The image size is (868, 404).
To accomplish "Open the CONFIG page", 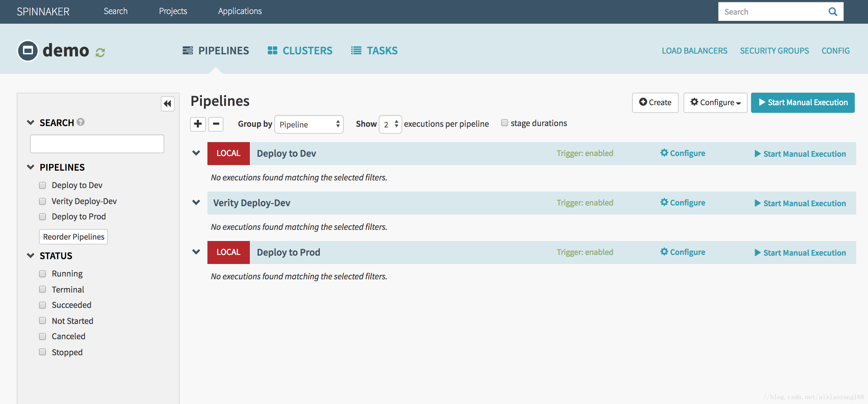I will tap(836, 51).
